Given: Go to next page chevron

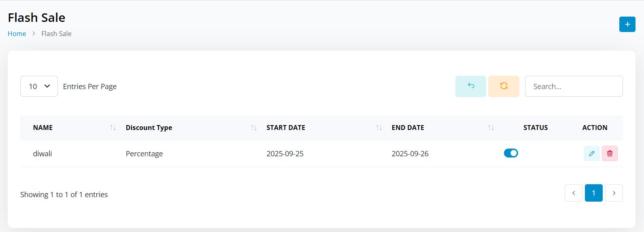Looking at the screenshot, I should pos(614,193).
